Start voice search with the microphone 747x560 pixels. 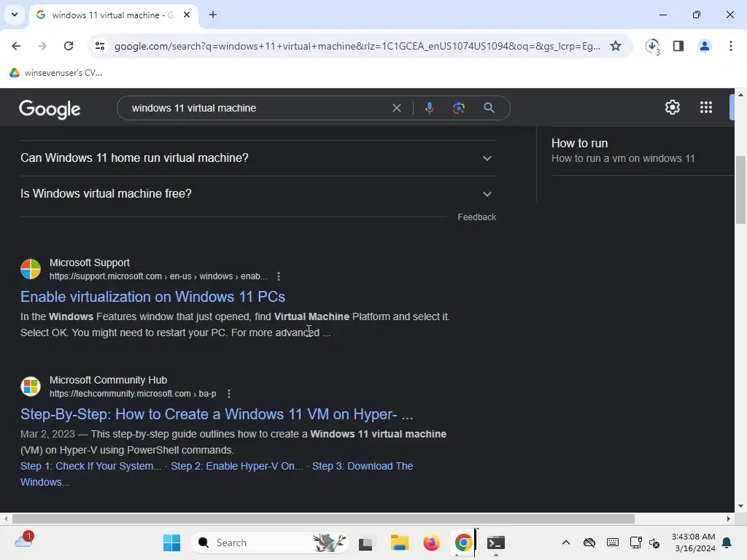(429, 108)
